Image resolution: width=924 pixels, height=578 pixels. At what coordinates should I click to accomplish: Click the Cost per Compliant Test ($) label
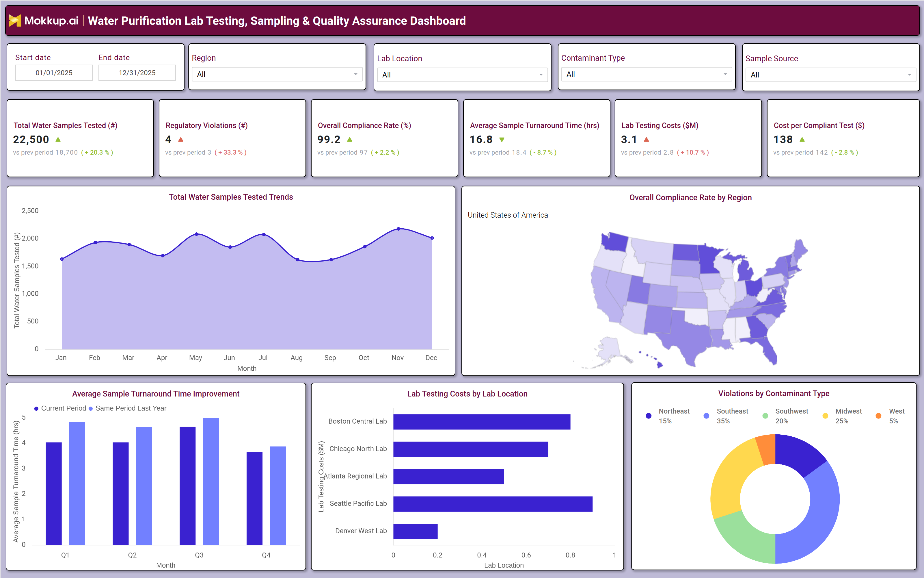click(819, 125)
